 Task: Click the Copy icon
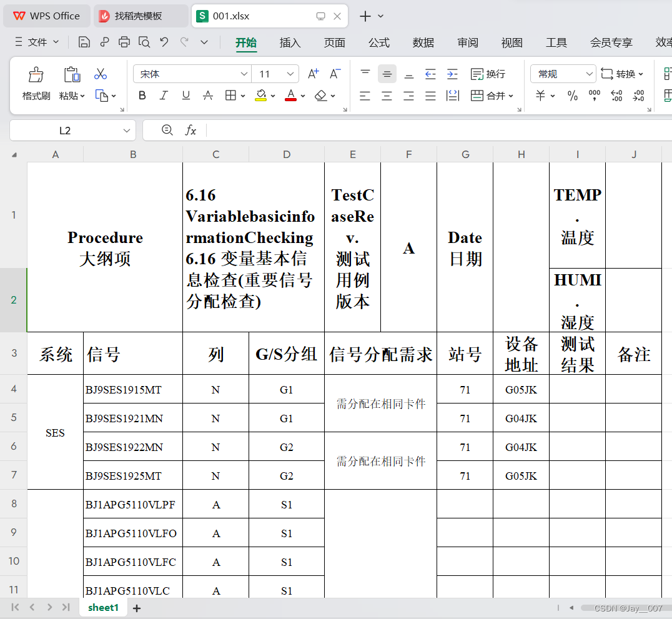tap(102, 96)
